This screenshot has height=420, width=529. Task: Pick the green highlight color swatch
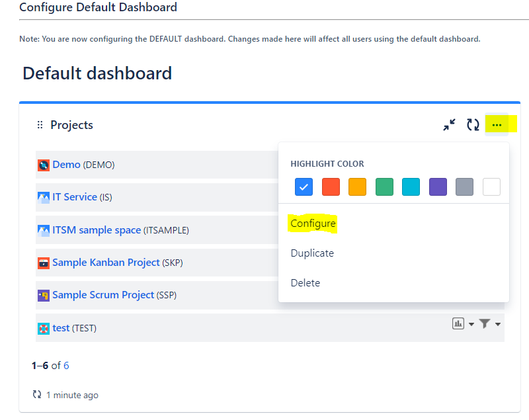click(x=384, y=187)
